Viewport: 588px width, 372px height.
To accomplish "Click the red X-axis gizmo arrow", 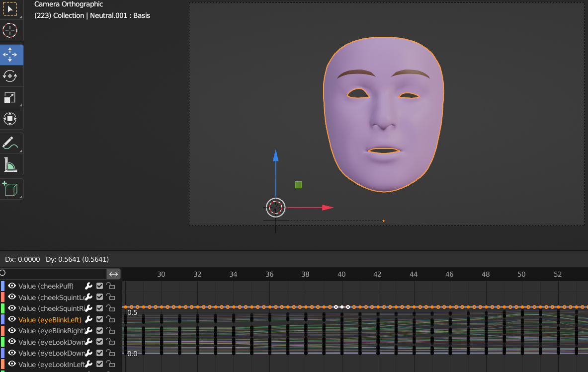I will coord(328,207).
